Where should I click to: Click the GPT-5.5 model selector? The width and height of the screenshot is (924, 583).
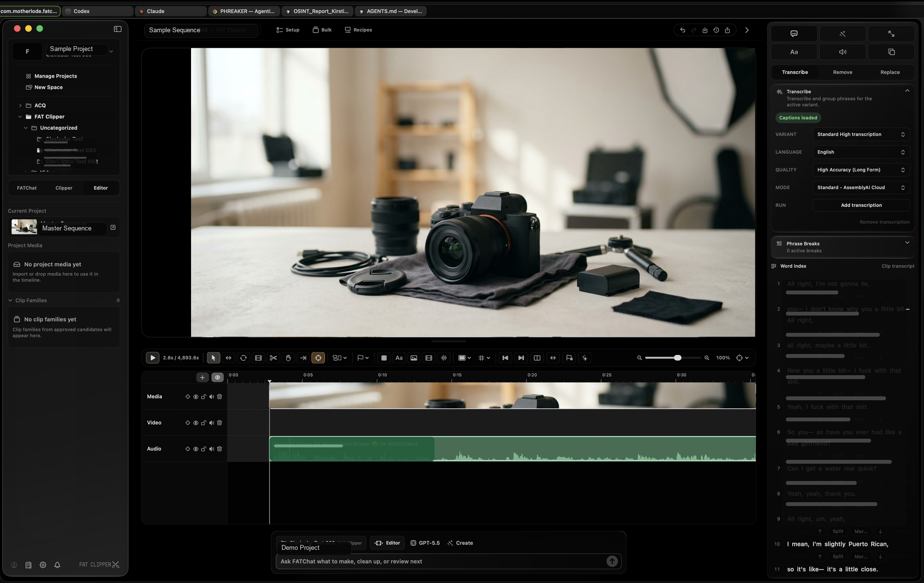tap(425, 543)
